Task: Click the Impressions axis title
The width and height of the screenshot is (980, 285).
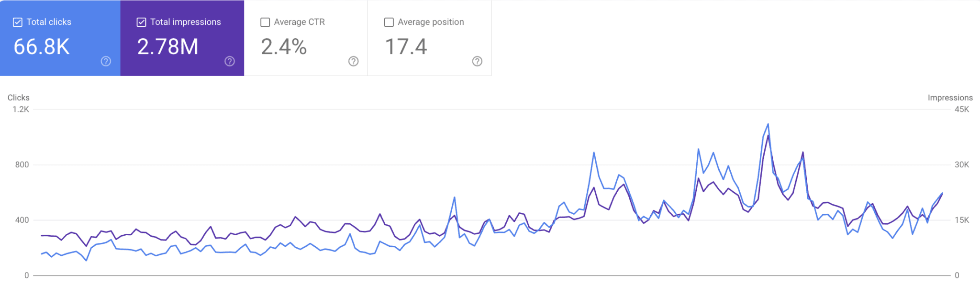Action: point(950,98)
